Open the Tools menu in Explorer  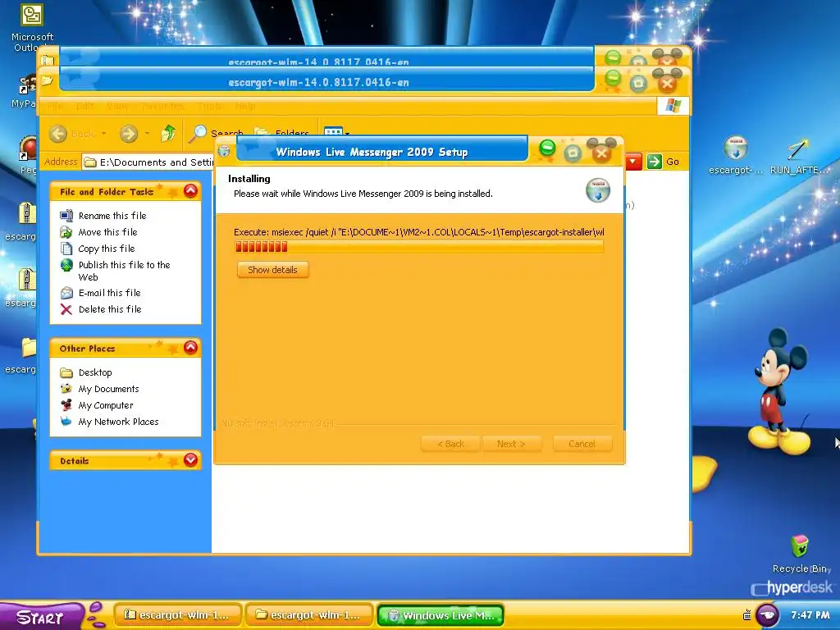tap(210, 106)
